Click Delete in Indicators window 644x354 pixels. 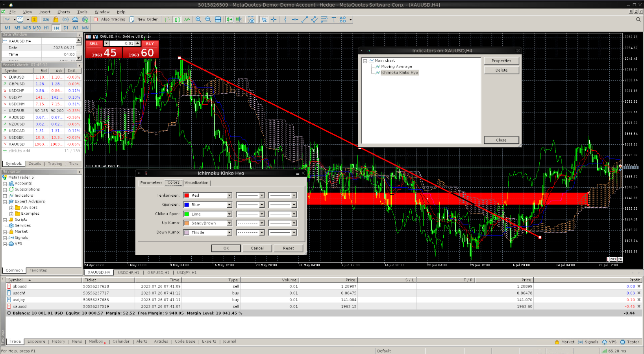pos(502,70)
